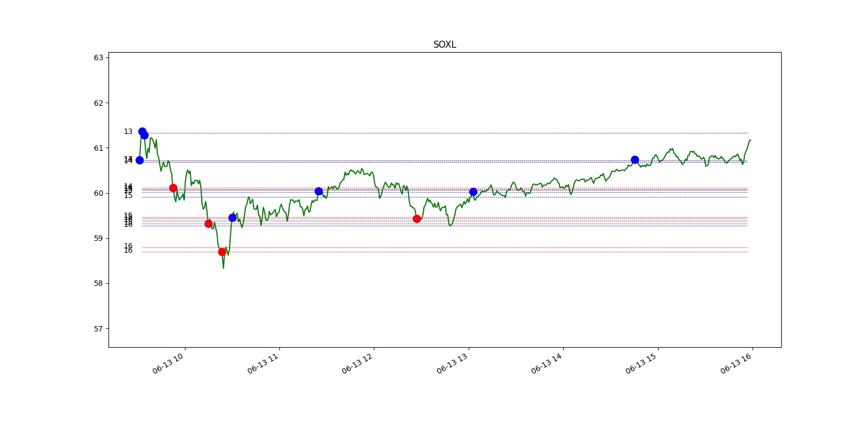Select the 58 y-axis tick label
Screen dimensions: 868x434
click(x=98, y=283)
